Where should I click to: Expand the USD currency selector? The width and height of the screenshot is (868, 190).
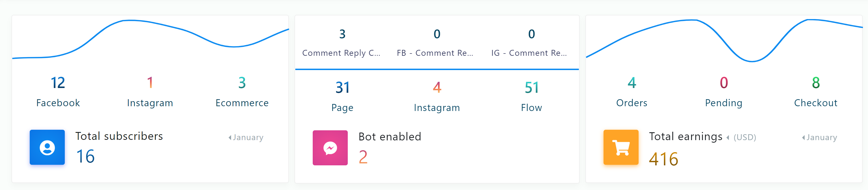(x=741, y=137)
